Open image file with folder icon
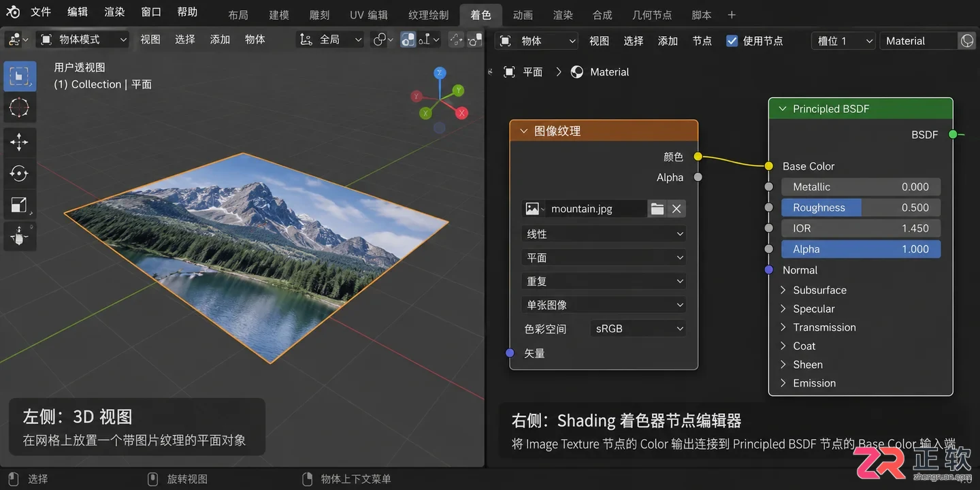 [x=657, y=209]
